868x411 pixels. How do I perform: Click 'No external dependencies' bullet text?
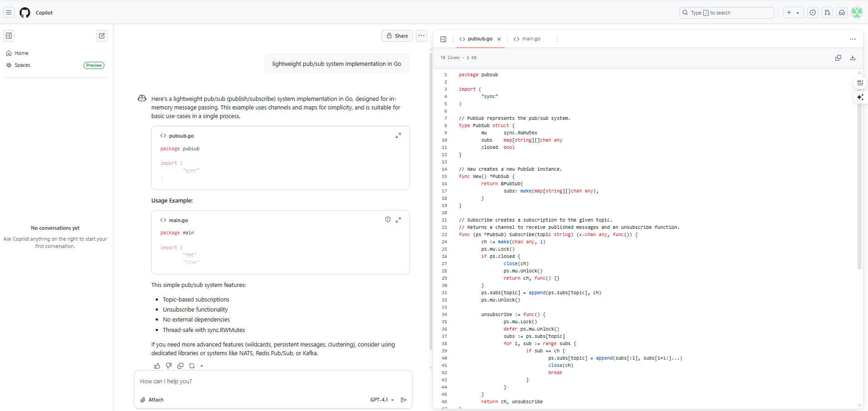pos(196,320)
